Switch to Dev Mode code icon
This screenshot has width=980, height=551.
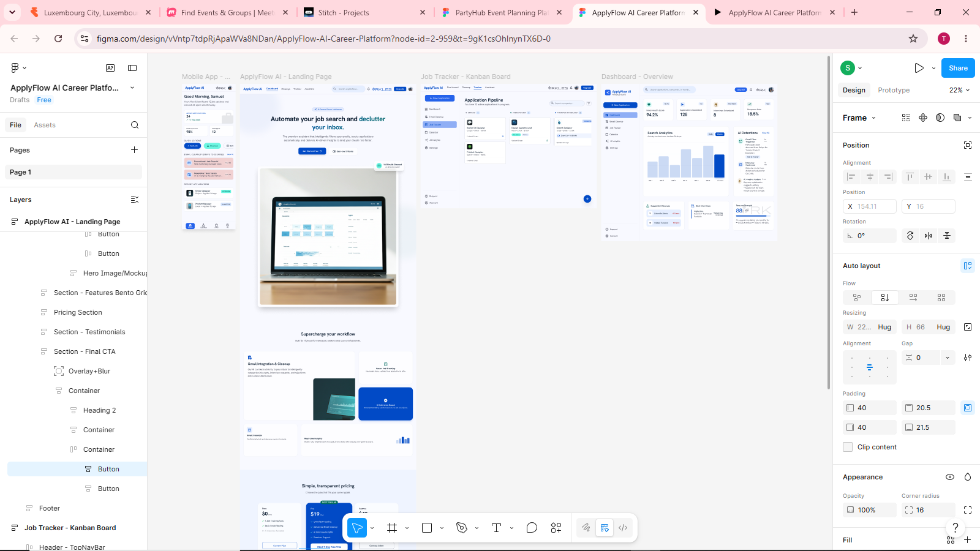click(x=623, y=528)
